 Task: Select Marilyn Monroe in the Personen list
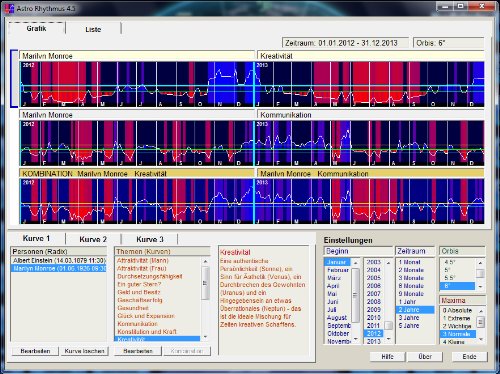coord(59,268)
